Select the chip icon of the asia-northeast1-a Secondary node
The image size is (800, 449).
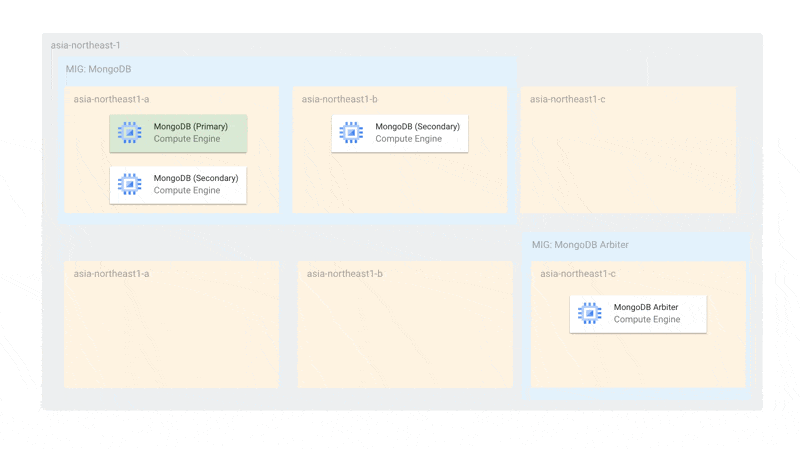(129, 184)
